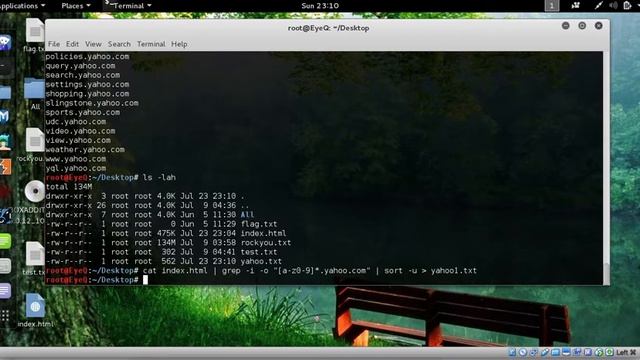Screen dimensions: 640x360
Task: Click the 'ls -lah' command text
Action: click(x=159, y=178)
